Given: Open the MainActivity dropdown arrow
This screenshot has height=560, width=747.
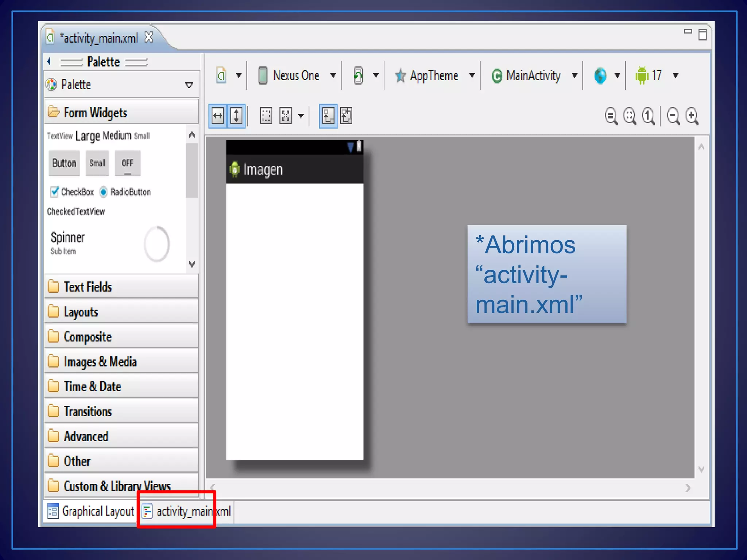Looking at the screenshot, I should (574, 75).
